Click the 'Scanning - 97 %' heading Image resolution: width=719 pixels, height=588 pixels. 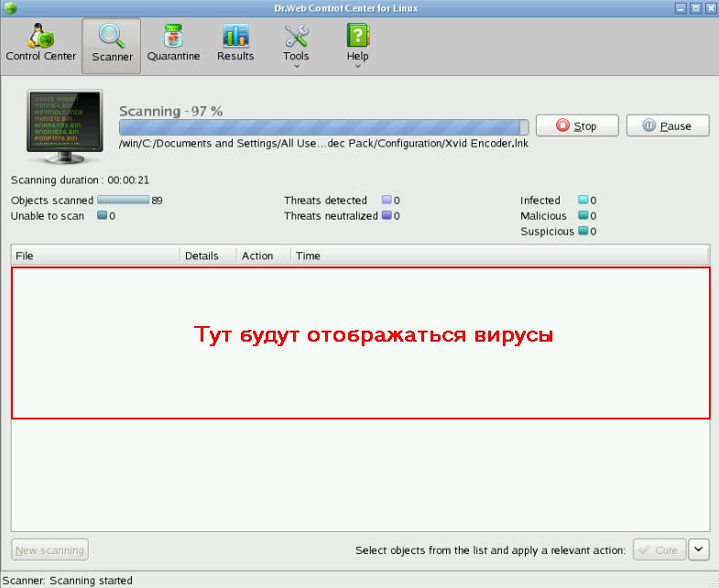coord(171,111)
